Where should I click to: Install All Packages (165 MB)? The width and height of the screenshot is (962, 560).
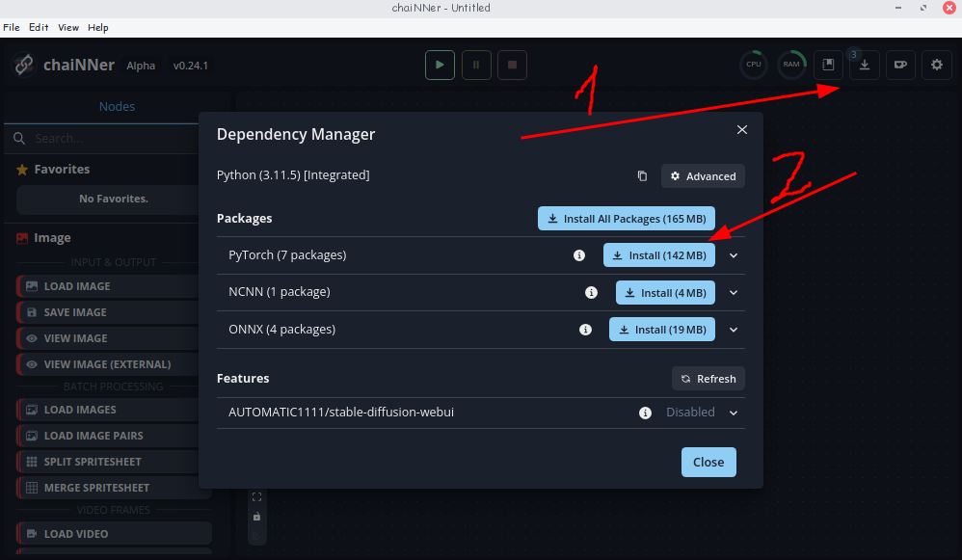coord(627,219)
